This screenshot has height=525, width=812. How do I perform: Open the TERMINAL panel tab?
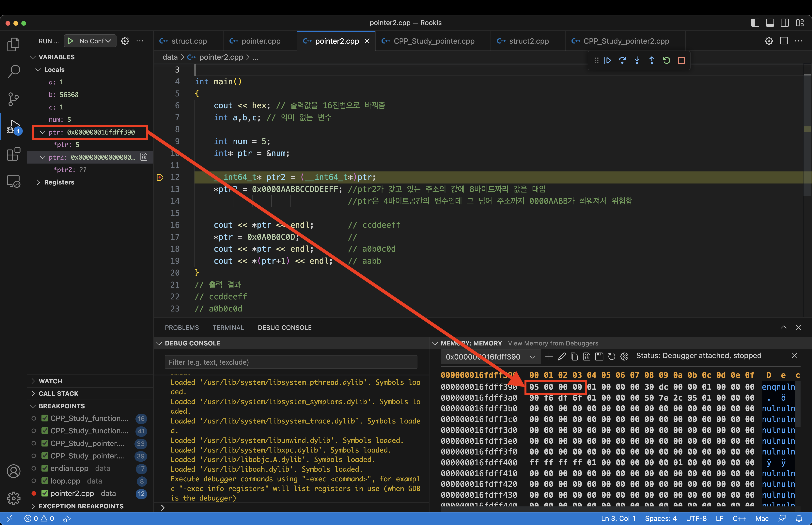click(228, 328)
